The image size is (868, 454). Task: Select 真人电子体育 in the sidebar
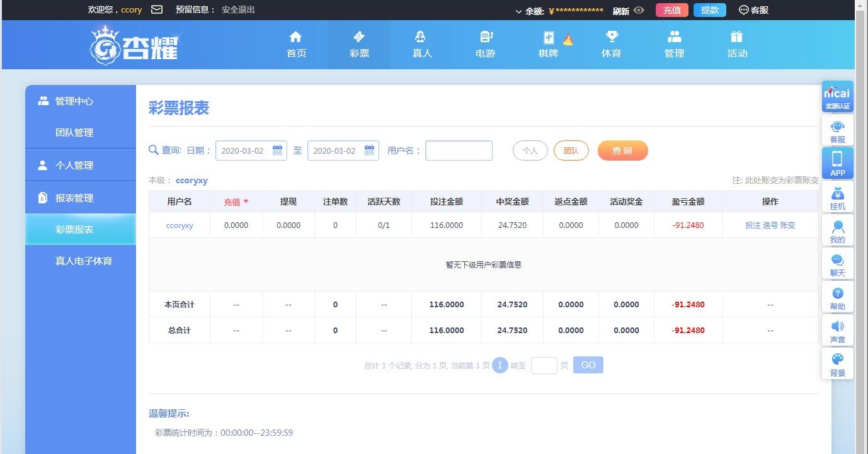pos(81,261)
